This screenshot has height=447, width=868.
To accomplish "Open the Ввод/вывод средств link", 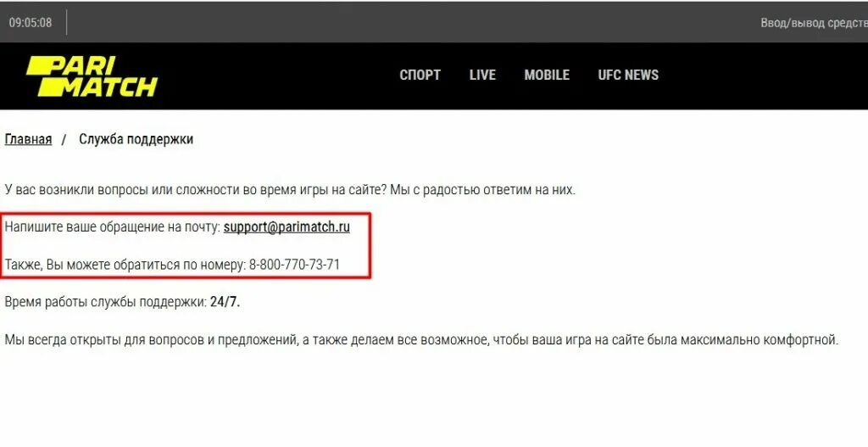I will [814, 23].
